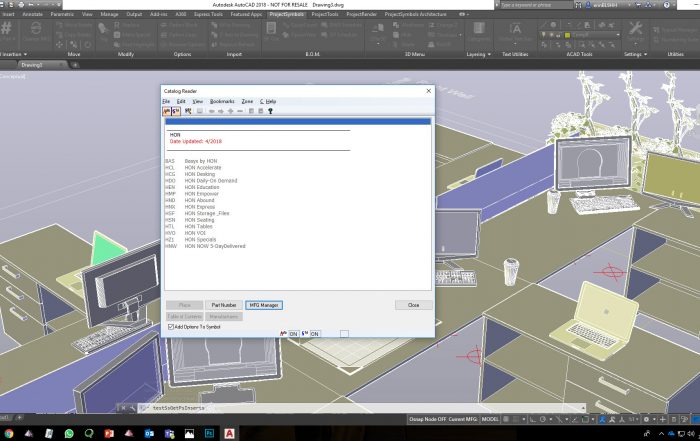Click the Close button in Catalog Reader
Viewport: 700px width, 441px height.
pos(413,305)
